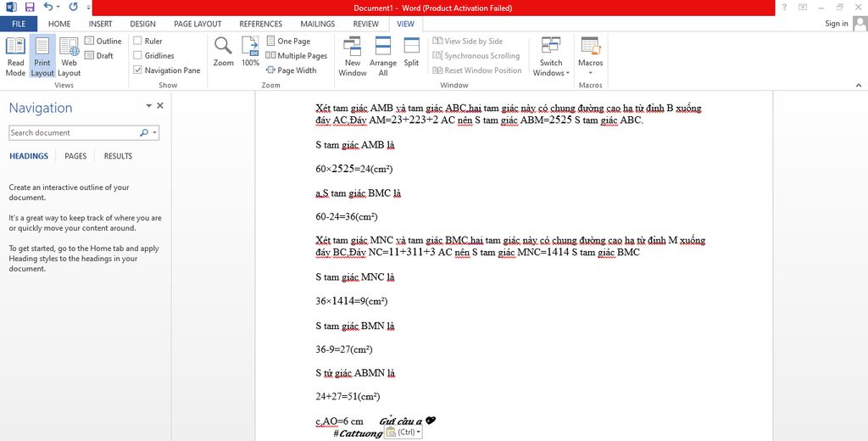The width and height of the screenshot is (868, 441).
Task: Open a New Window
Action: point(353,57)
